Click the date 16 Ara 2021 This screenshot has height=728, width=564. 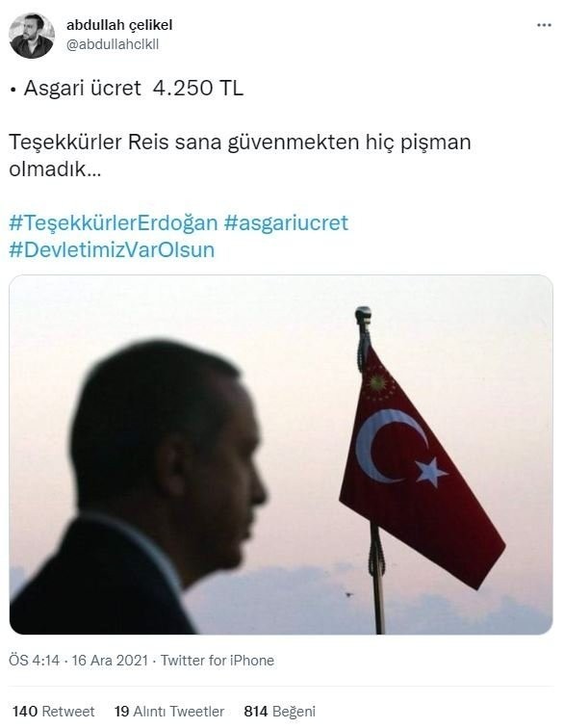tap(110, 661)
